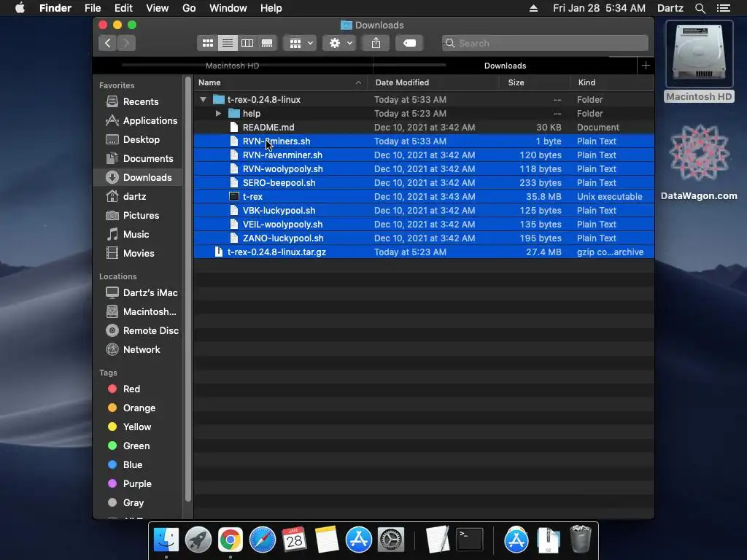Open Pictures in the sidebar
747x560 pixels.
coord(138,215)
